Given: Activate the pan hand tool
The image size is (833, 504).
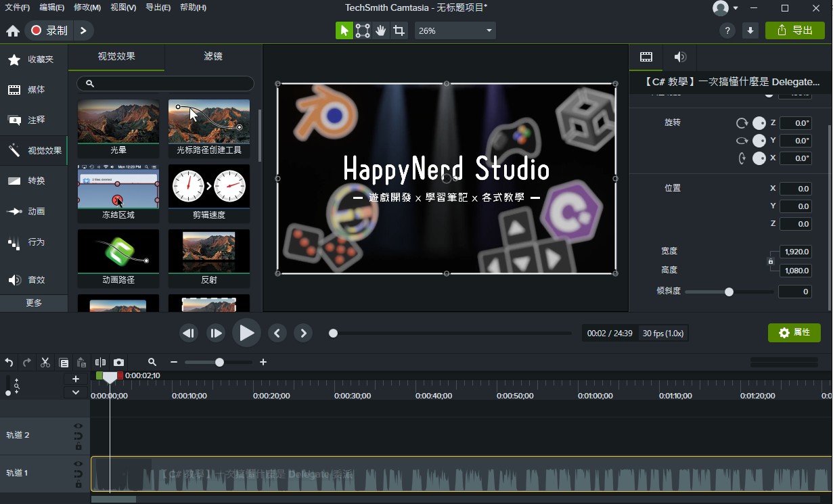Looking at the screenshot, I should pos(381,30).
